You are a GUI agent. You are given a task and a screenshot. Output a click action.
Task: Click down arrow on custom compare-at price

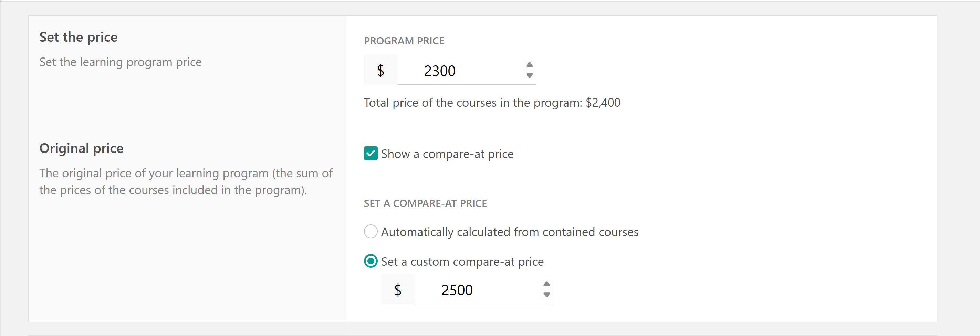(546, 295)
